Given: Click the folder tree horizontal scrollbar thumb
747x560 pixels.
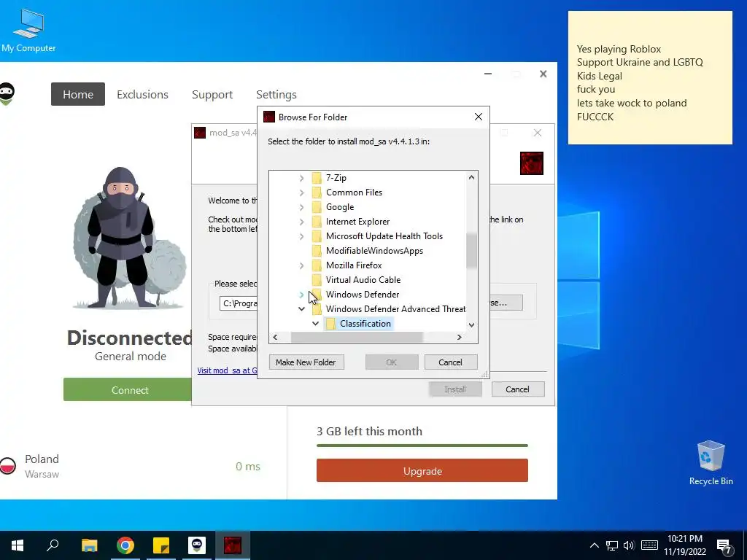Looking at the screenshot, I should (356, 337).
